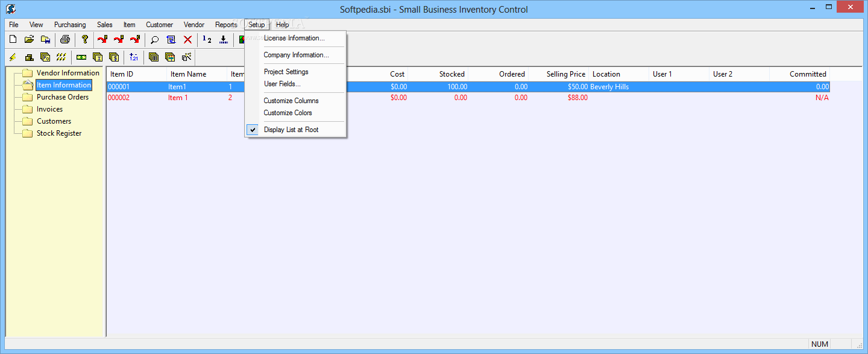Click the PO purchase order icon
Image resolution: width=868 pixels, height=354 pixels.
(45, 57)
